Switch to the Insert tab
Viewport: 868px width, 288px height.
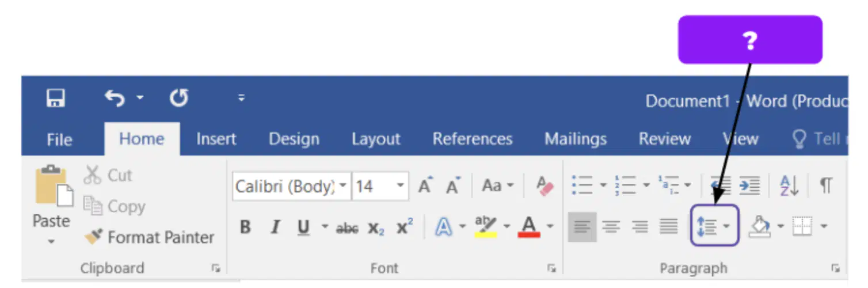click(x=216, y=139)
